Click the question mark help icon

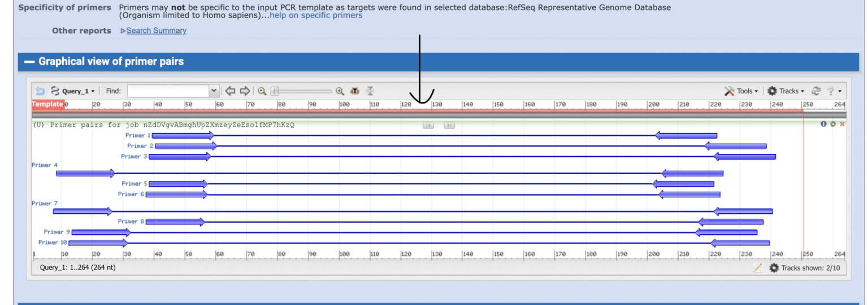pyautogui.click(x=831, y=91)
